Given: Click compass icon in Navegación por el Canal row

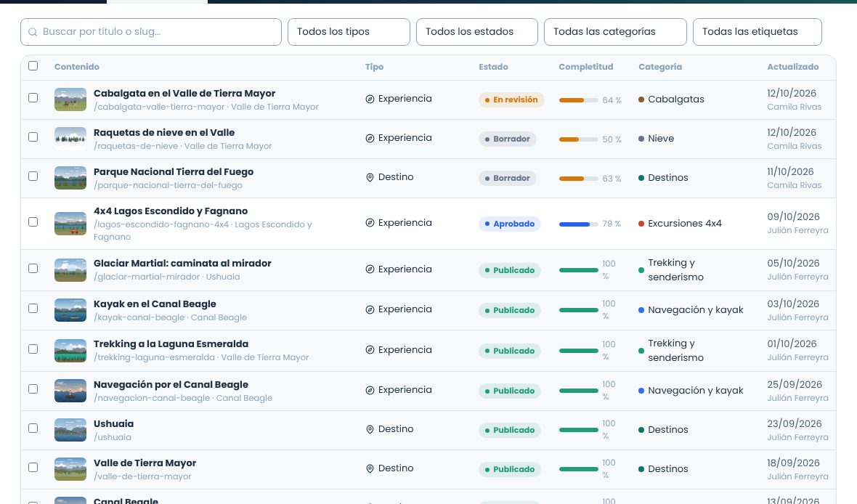Looking at the screenshot, I should pyautogui.click(x=370, y=390).
